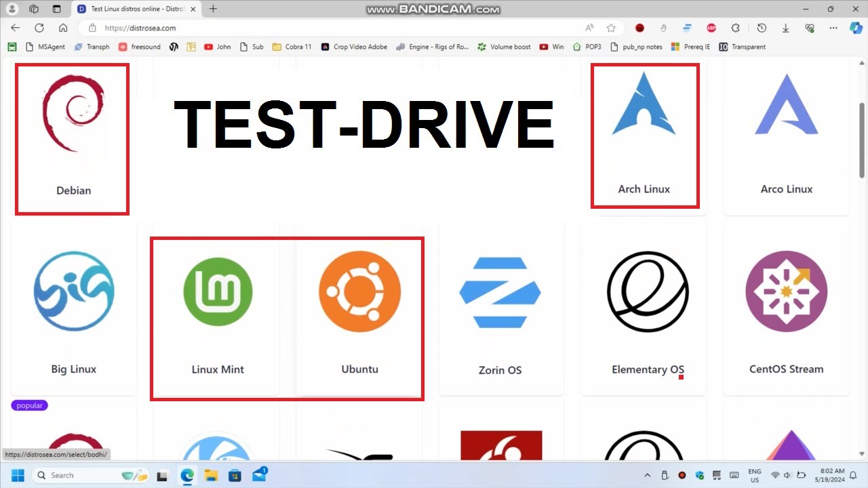Open the browser home page
Screen dimensions: 868x488
(x=63, y=28)
